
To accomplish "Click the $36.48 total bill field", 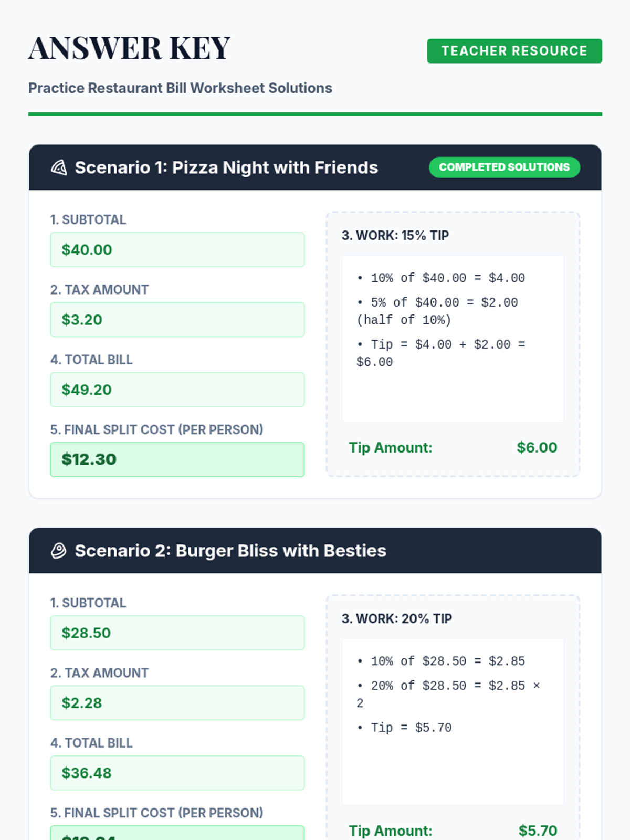I will tap(177, 773).
